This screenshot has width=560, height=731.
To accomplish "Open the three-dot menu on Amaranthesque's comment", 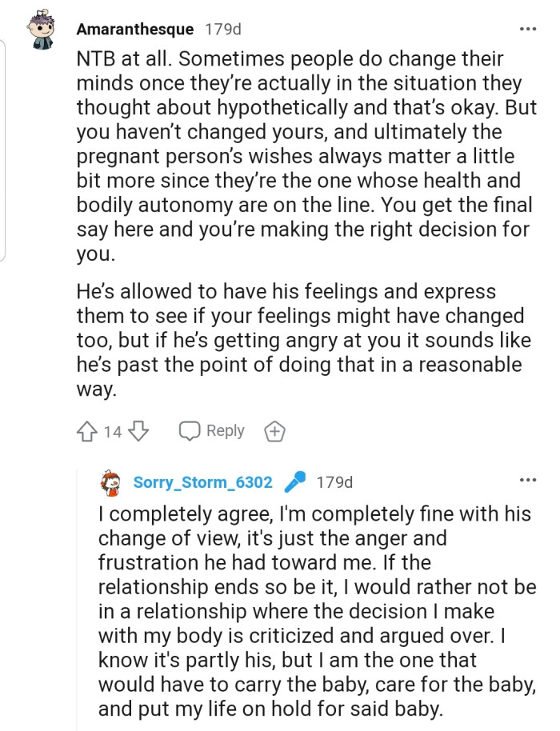I will (527, 30).
